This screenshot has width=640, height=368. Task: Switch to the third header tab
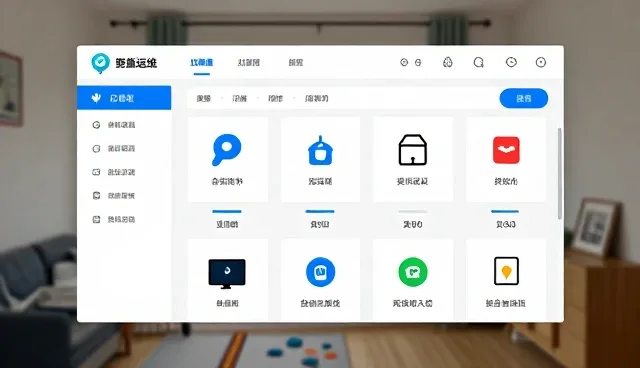pos(296,62)
